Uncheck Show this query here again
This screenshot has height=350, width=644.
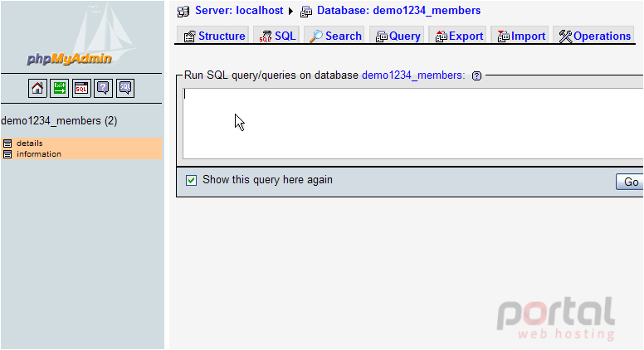[191, 180]
